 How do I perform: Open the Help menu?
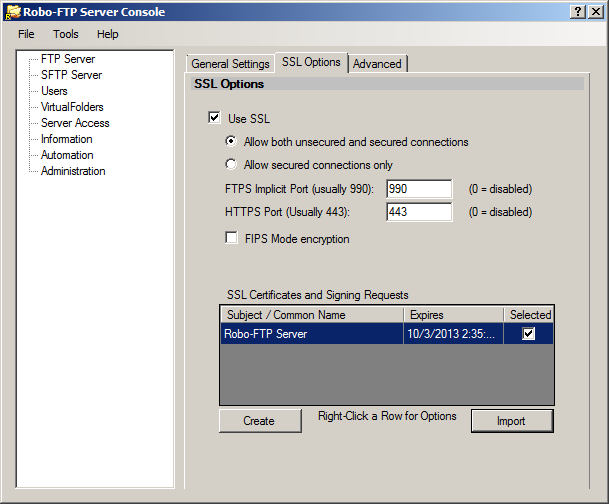tap(108, 34)
